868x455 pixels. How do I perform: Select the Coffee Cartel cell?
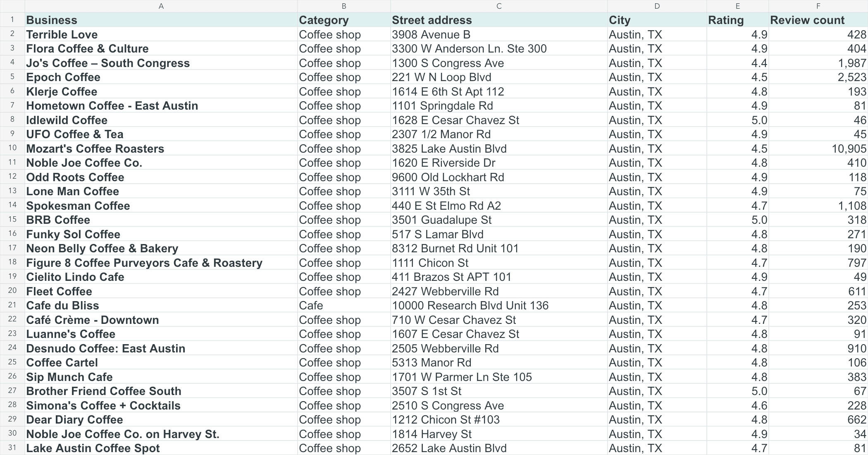(161, 362)
